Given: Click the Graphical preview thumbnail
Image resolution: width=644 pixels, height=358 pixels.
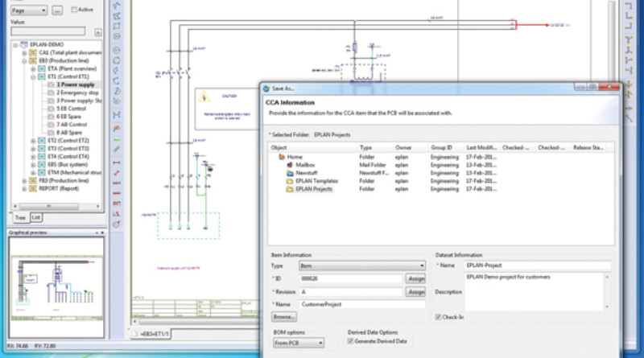Looking at the screenshot, I should (x=56, y=288).
